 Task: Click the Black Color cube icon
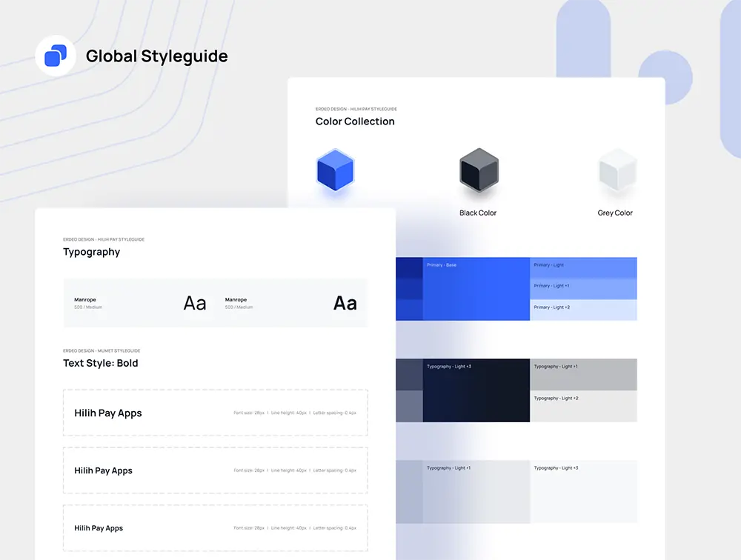[x=479, y=170]
